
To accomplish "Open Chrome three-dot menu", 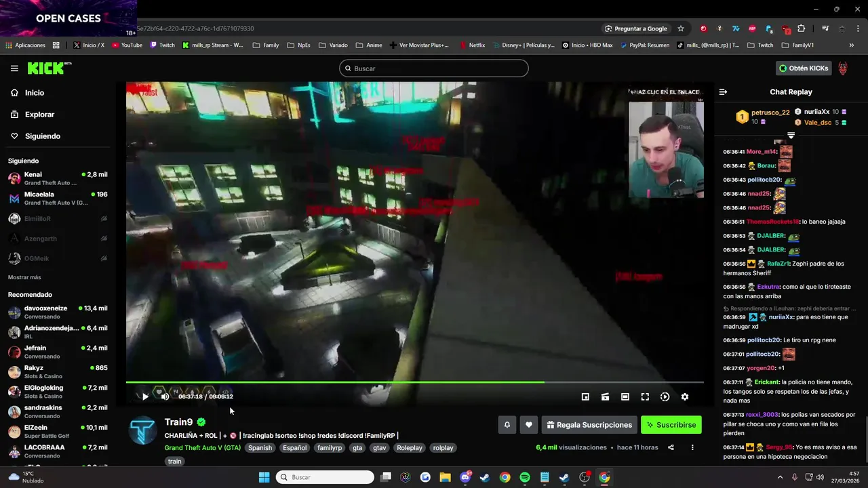I will pyautogui.click(x=858, y=28).
